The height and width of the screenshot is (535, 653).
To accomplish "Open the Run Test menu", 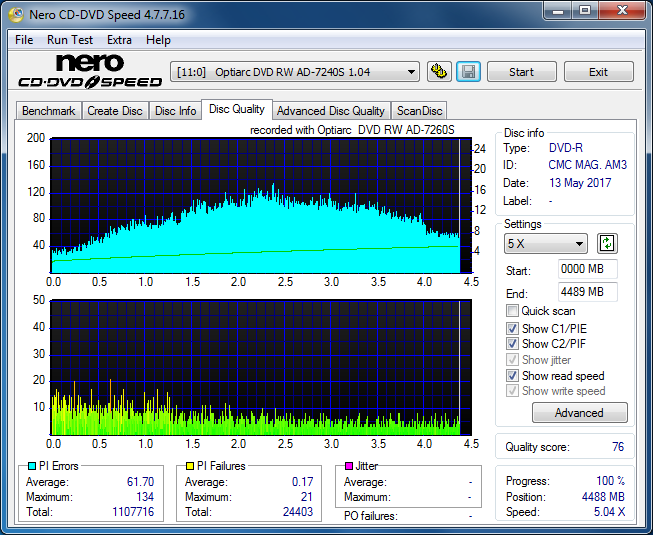I will click(70, 40).
